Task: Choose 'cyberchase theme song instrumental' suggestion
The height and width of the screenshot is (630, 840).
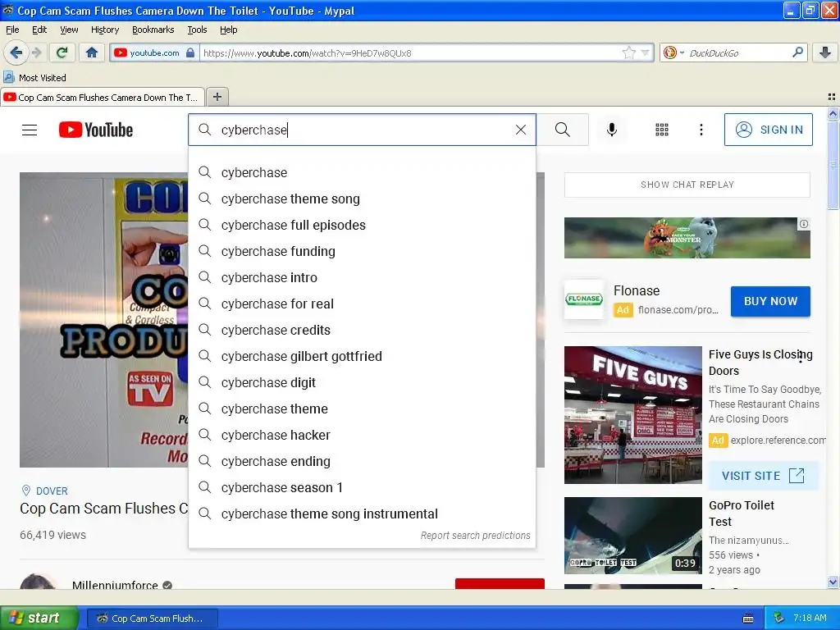Action: (362, 514)
